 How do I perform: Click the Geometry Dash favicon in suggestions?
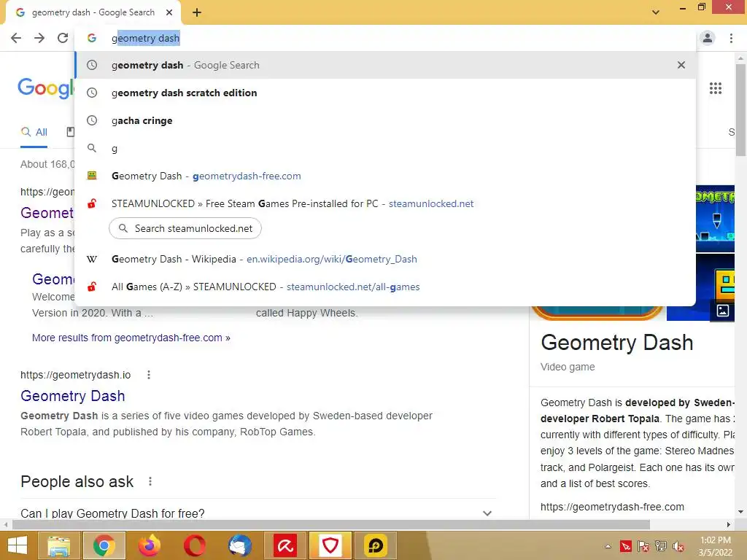[92, 176]
